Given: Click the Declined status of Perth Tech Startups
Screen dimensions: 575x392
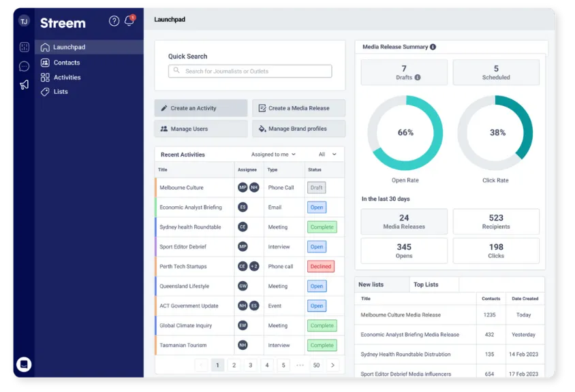Looking at the screenshot, I should coord(321,266).
